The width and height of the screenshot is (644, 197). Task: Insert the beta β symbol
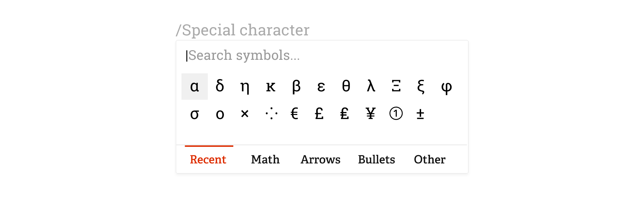[x=296, y=86]
